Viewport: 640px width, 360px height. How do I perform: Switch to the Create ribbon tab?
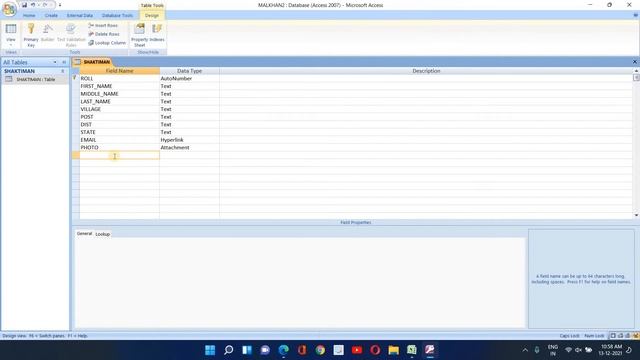click(51, 16)
